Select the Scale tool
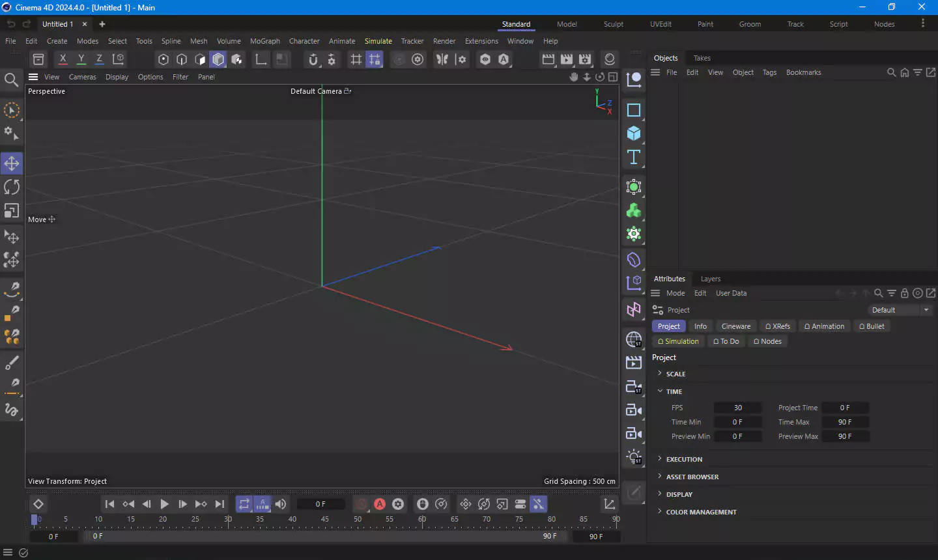Screen dimensions: 938x560 (x=11, y=210)
